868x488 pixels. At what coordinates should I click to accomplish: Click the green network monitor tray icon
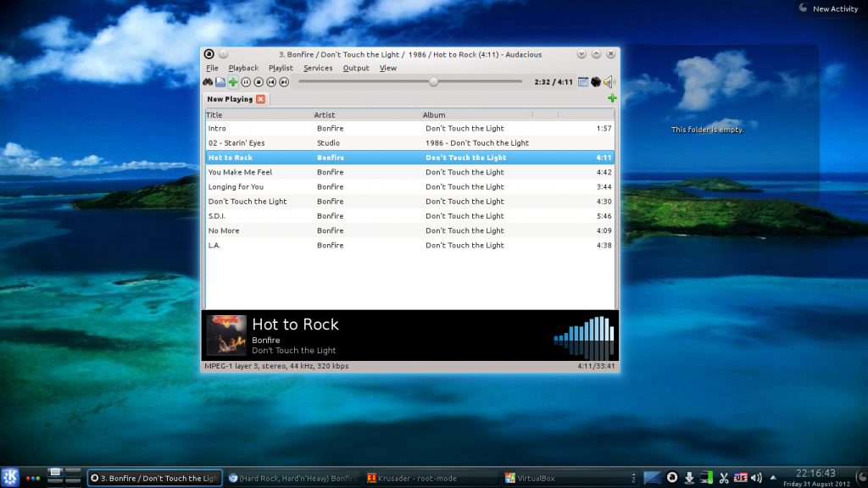[706, 478]
